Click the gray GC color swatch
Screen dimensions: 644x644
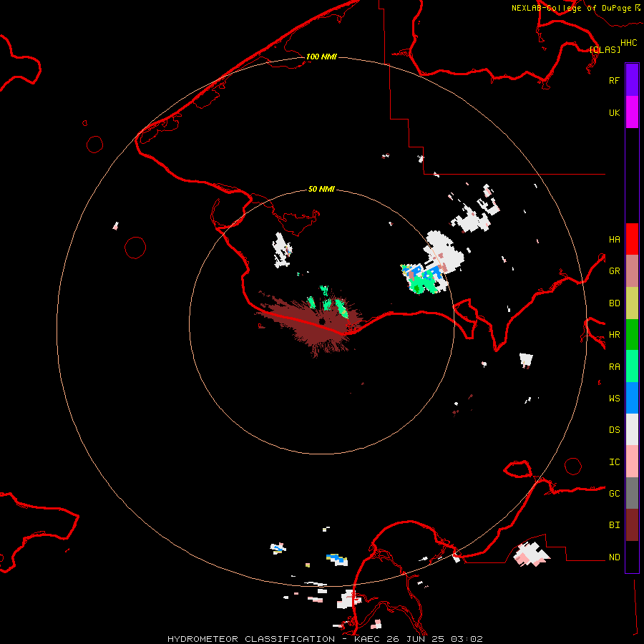click(x=632, y=493)
